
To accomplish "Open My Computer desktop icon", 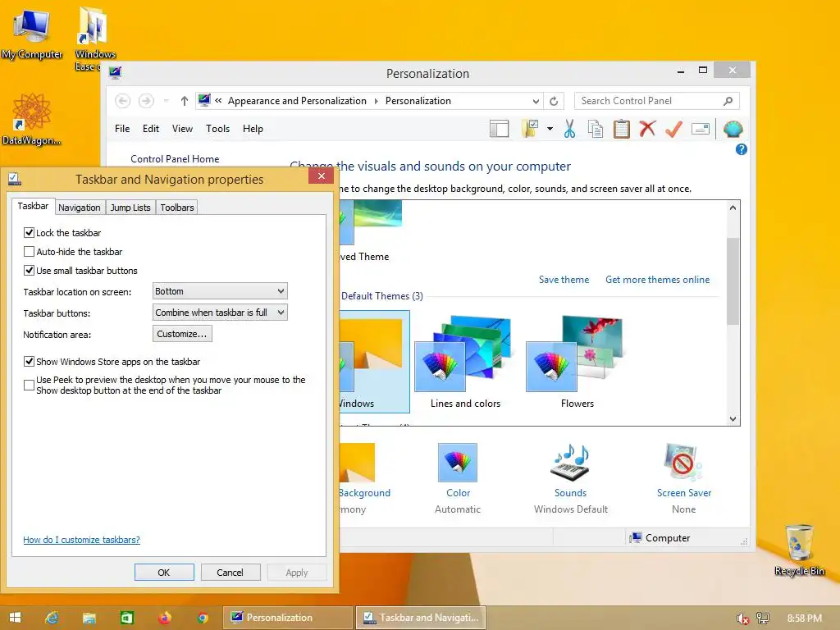I will [x=32, y=33].
